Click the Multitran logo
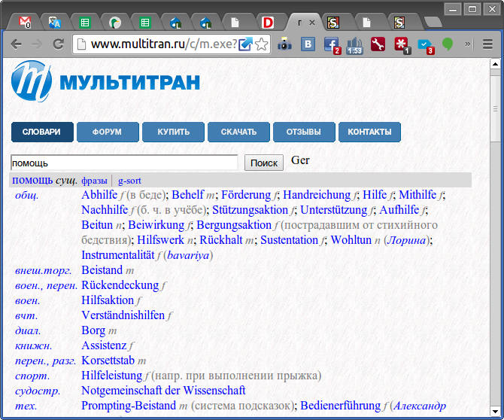This screenshot has height=420, width=504. click(x=105, y=81)
